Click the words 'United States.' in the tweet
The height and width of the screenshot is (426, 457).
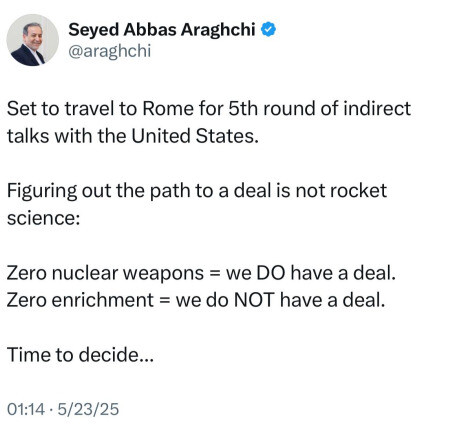coord(195,136)
